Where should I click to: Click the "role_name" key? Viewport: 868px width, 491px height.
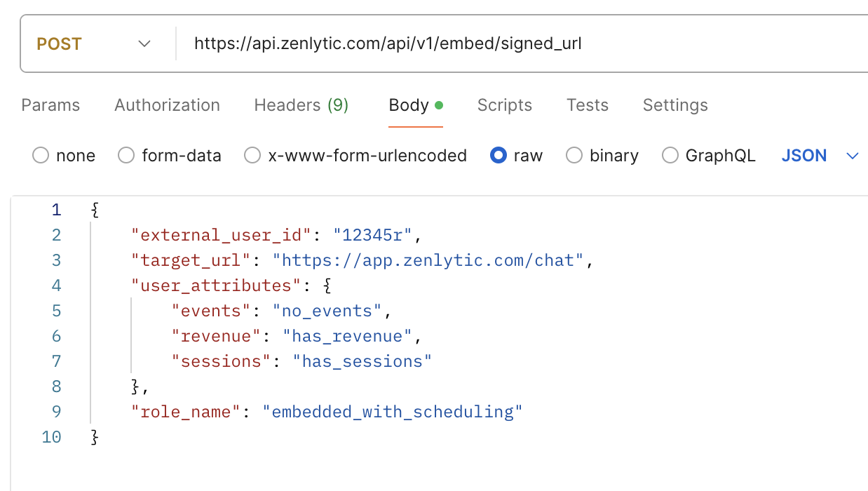tap(187, 412)
